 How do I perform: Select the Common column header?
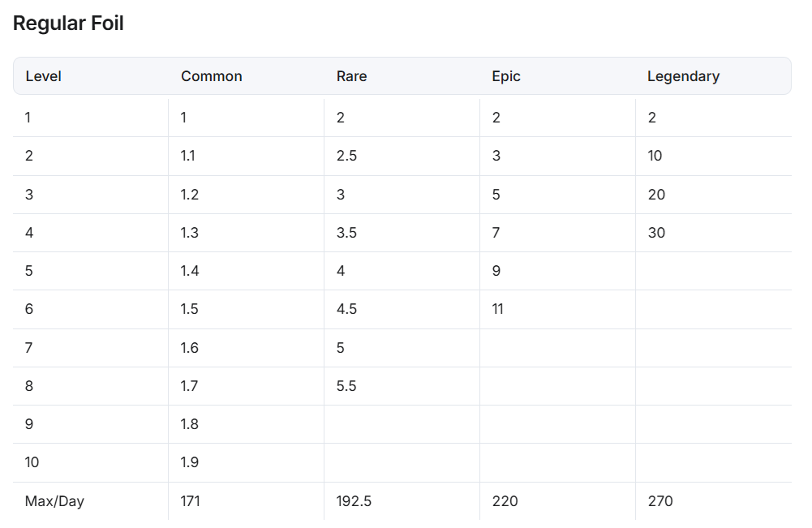(x=212, y=76)
